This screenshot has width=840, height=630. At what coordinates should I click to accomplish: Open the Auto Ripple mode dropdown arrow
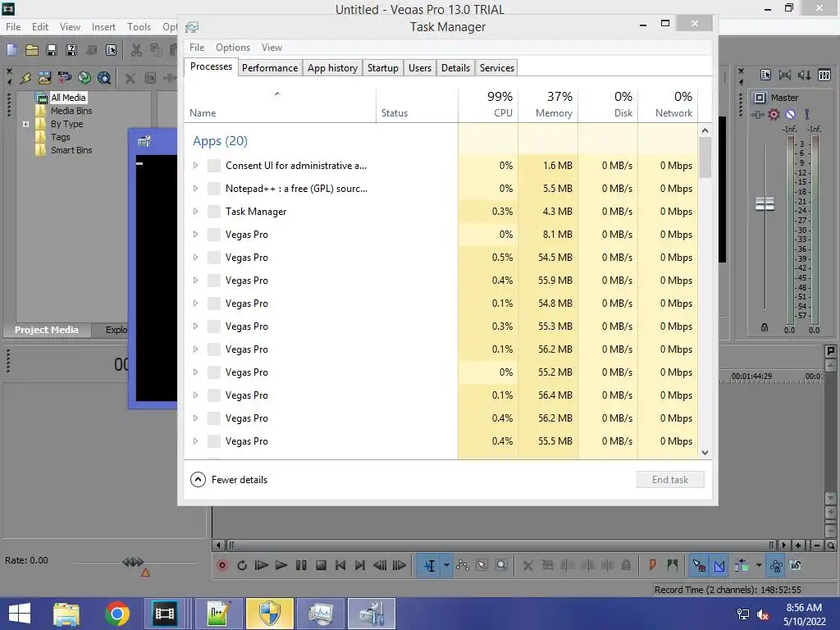point(759,565)
